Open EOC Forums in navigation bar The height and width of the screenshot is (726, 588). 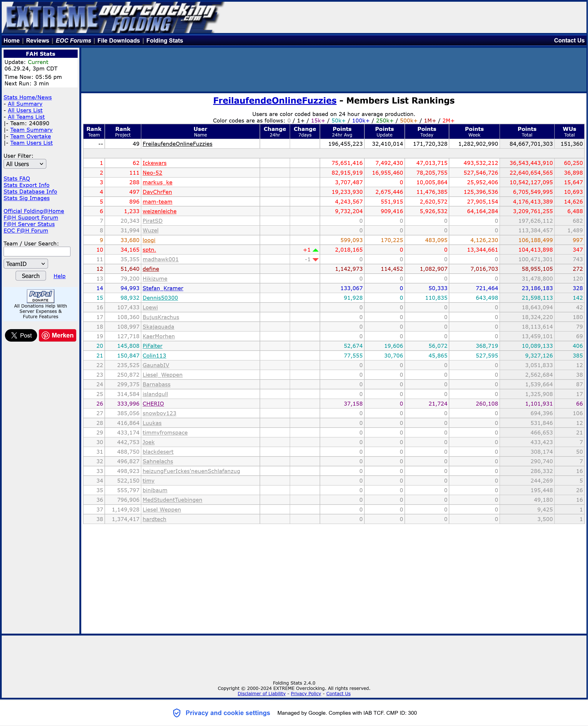pyautogui.click(x=73, y=41)
